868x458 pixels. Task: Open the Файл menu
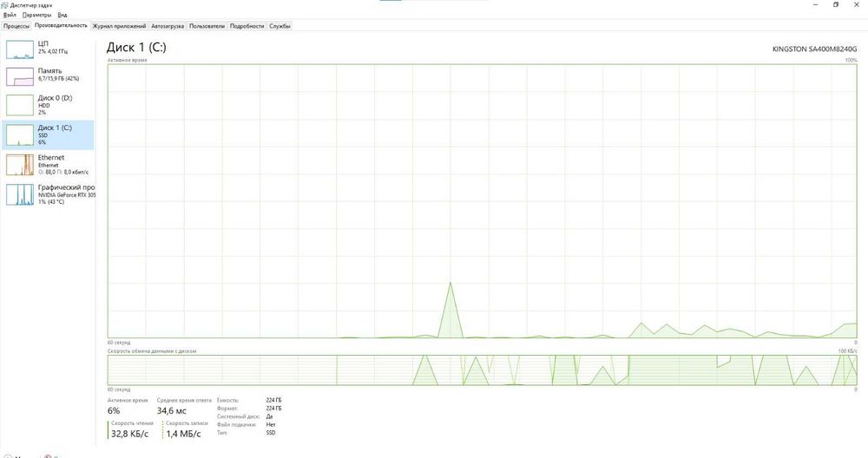(10, 15)
